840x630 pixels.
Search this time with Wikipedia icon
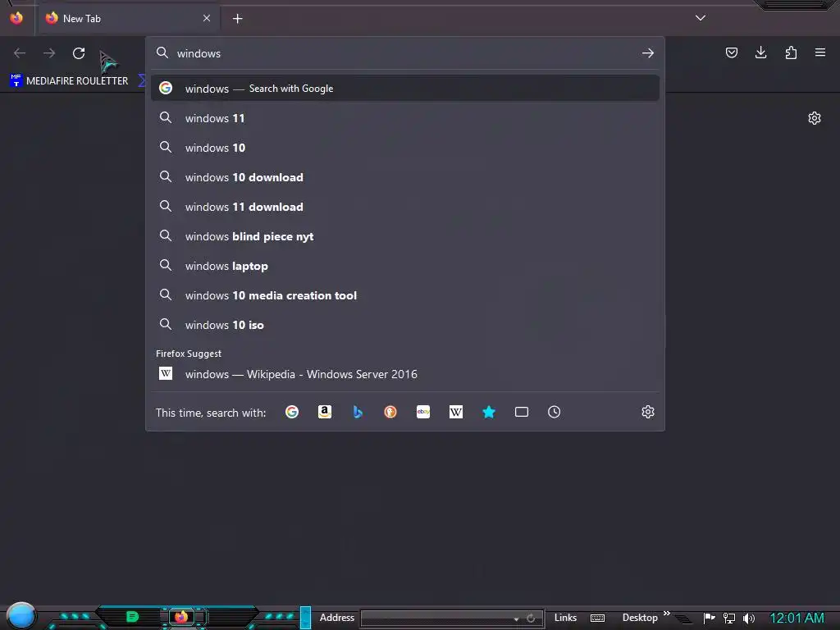456,412
